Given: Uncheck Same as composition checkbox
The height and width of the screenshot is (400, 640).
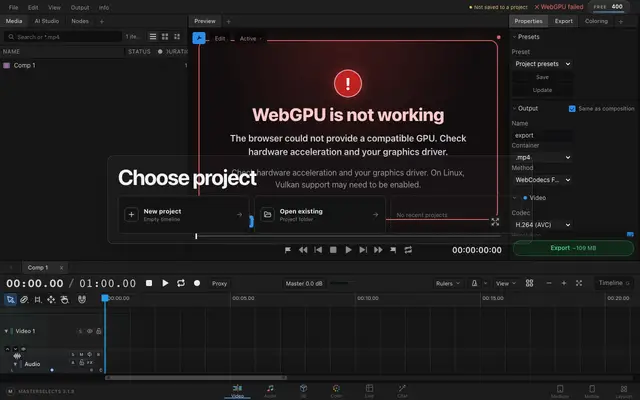Looking at the screenshot, I should (x=572, y=109).
